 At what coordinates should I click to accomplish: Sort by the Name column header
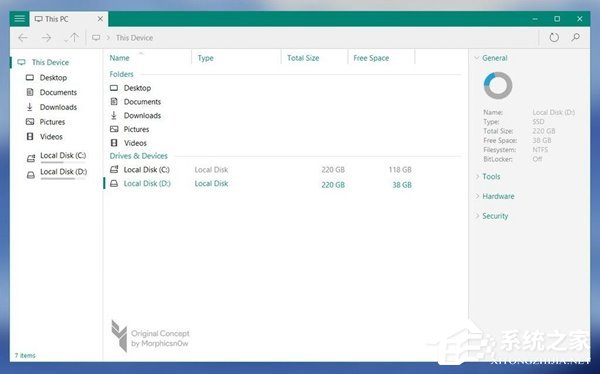click(x=119, y=58)
